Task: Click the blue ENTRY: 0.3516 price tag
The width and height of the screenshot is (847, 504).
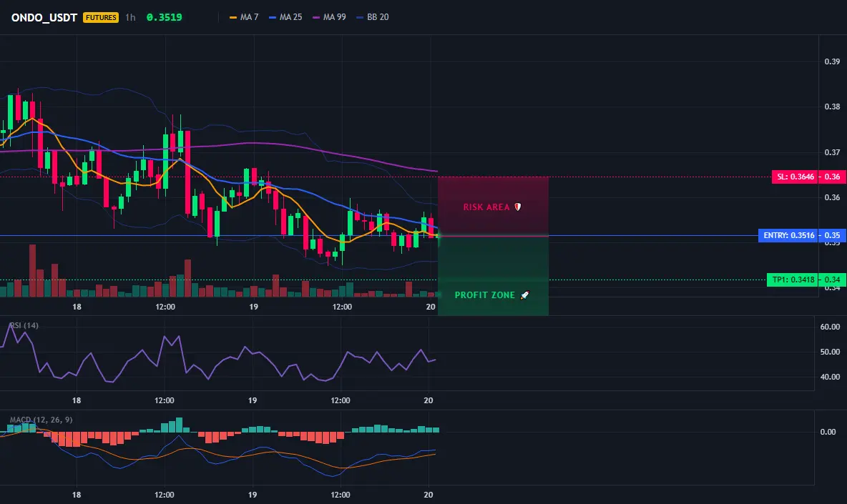Action: (788, 235)
